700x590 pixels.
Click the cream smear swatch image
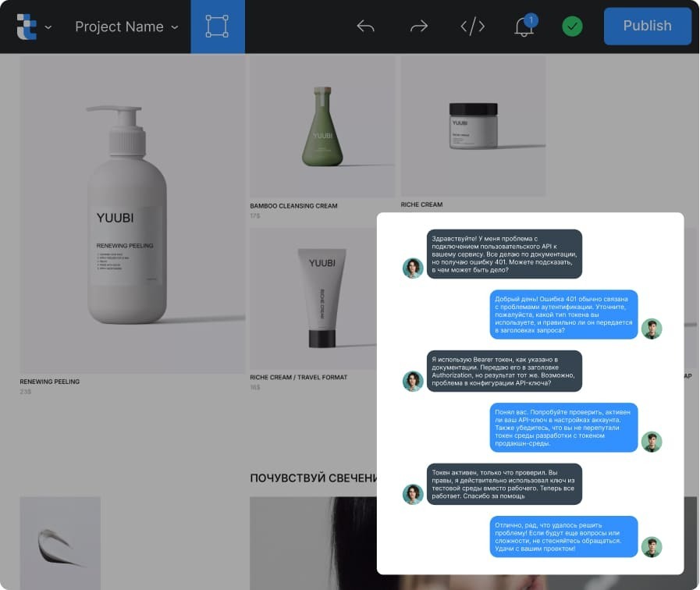click(60, 542)
